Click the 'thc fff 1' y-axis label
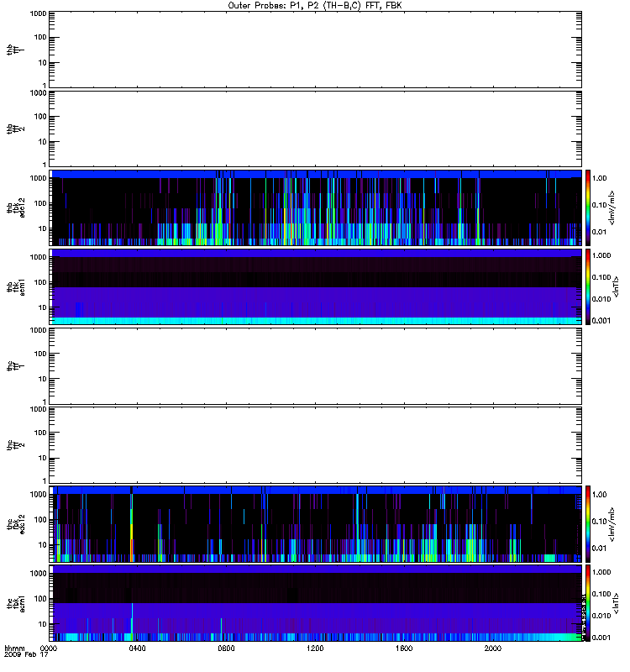This screenshot has width=630, height=672. (15, 366)
